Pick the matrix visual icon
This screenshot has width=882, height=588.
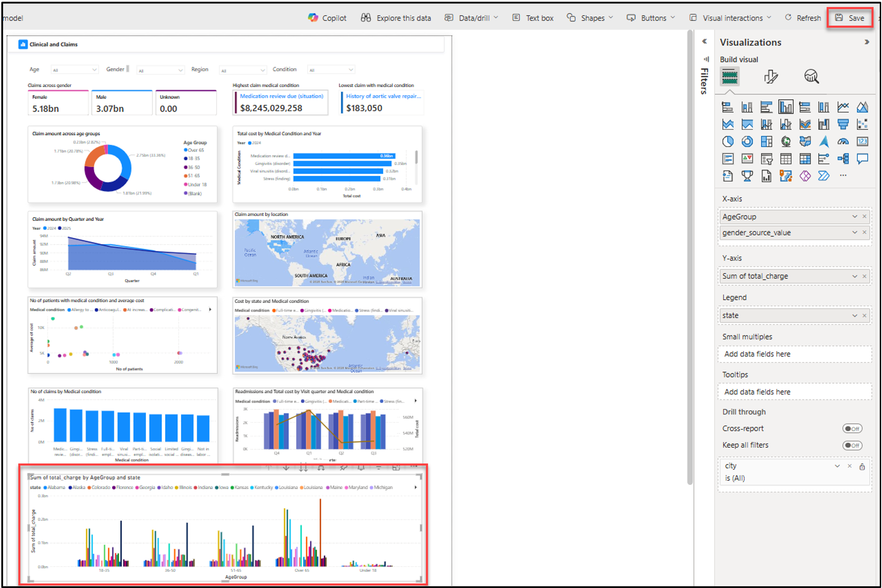point(805,158)
